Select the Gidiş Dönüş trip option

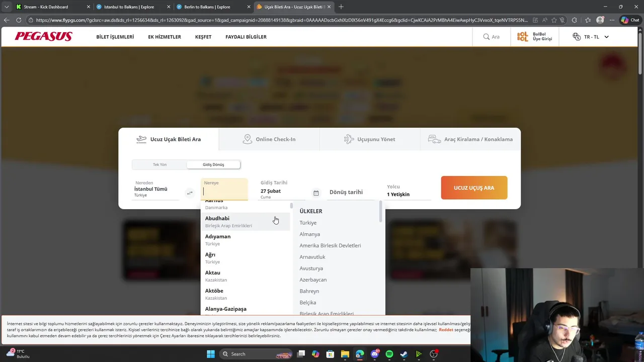tap(213, 164)
